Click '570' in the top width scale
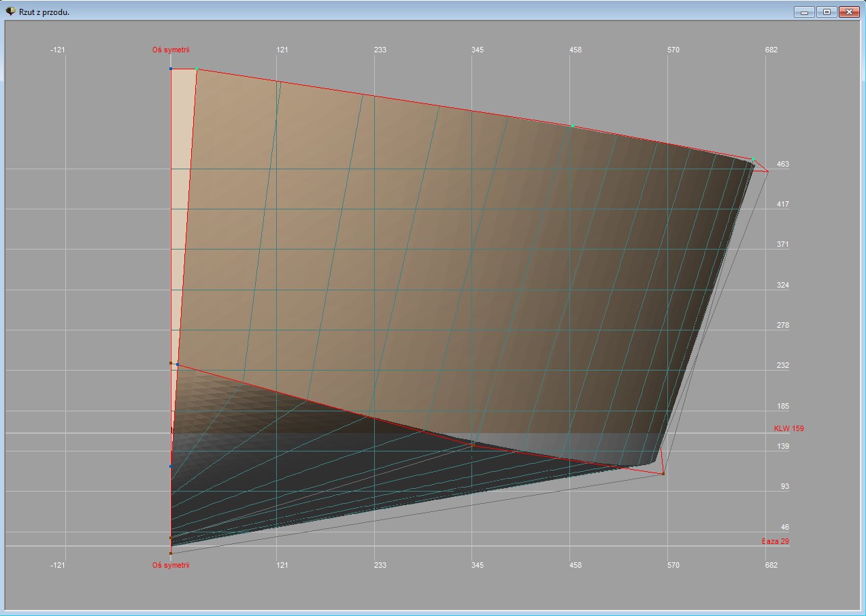The height and width of the screenshot is (616, 866). (x=673, y=50)
